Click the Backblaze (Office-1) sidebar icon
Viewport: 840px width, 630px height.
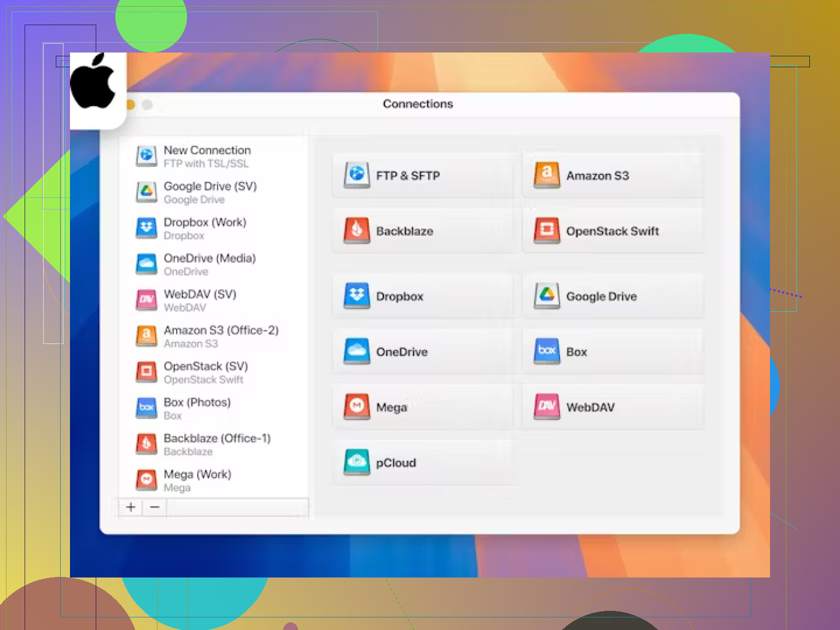coord(147,444)
